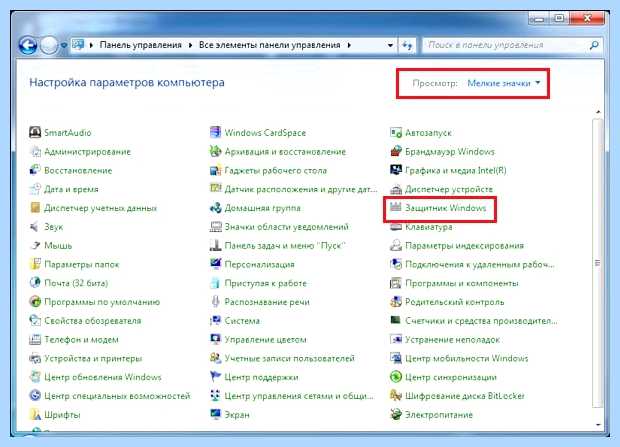Click the Центр поддержки flag icon

click(215, 377)
